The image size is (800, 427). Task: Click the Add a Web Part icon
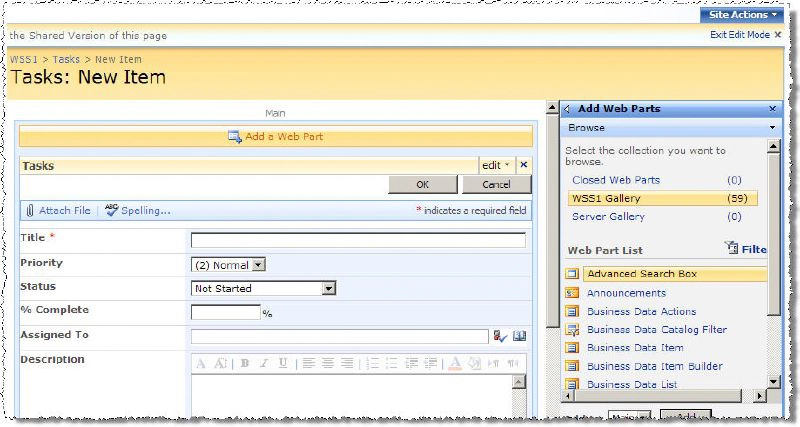[235, 137]
